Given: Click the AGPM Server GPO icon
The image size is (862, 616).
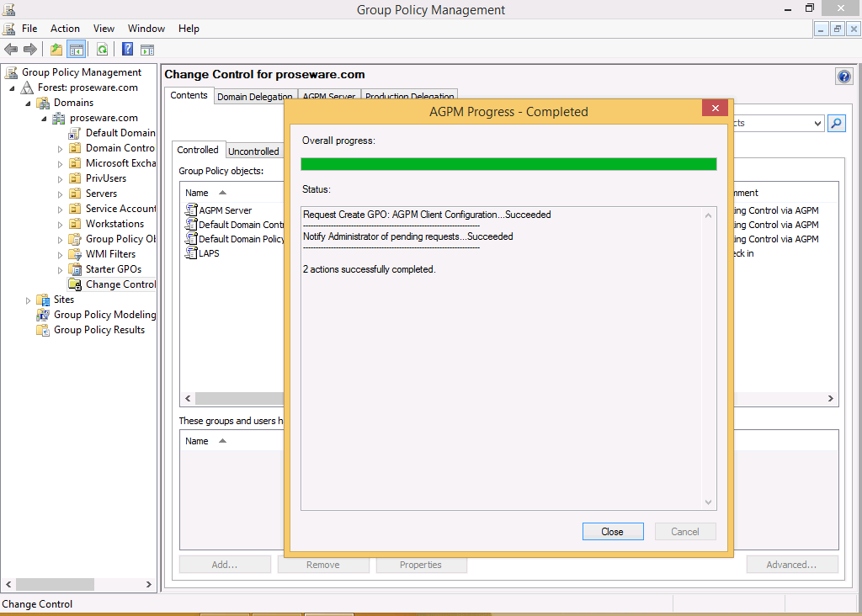Looking at the screenshot, I should (x=191, y=210).
